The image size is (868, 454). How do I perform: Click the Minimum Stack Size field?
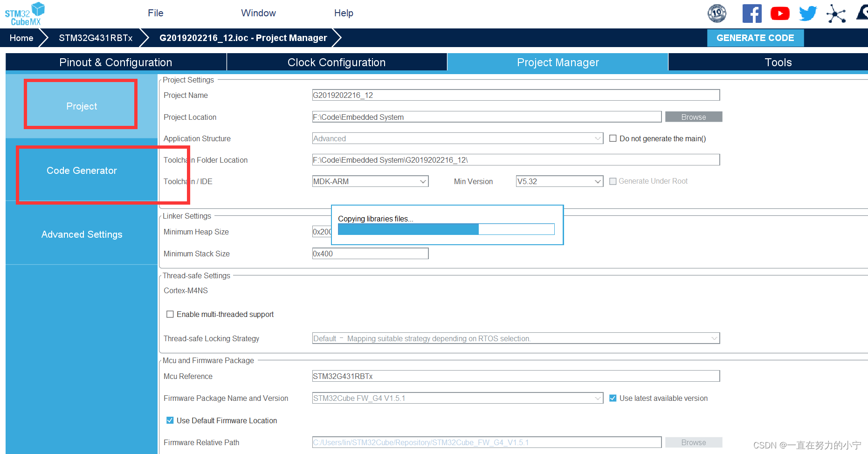pos(370,254)
